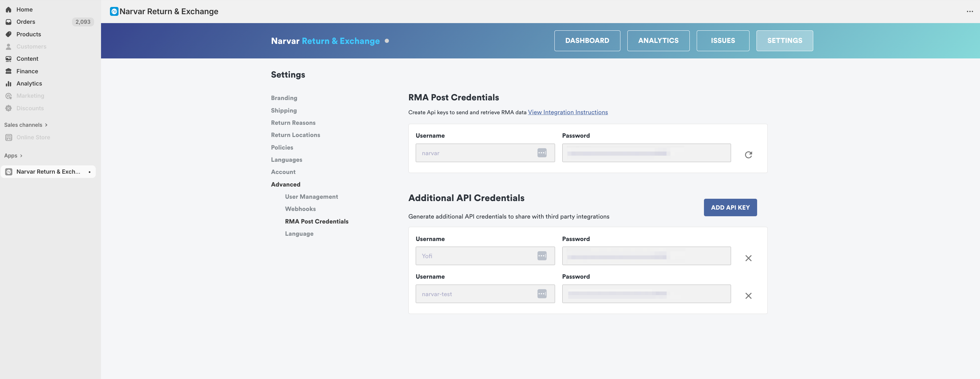Click the dots icon in narvar username field
The width and height of the screenshot is (980, 379).
(542, 153)
